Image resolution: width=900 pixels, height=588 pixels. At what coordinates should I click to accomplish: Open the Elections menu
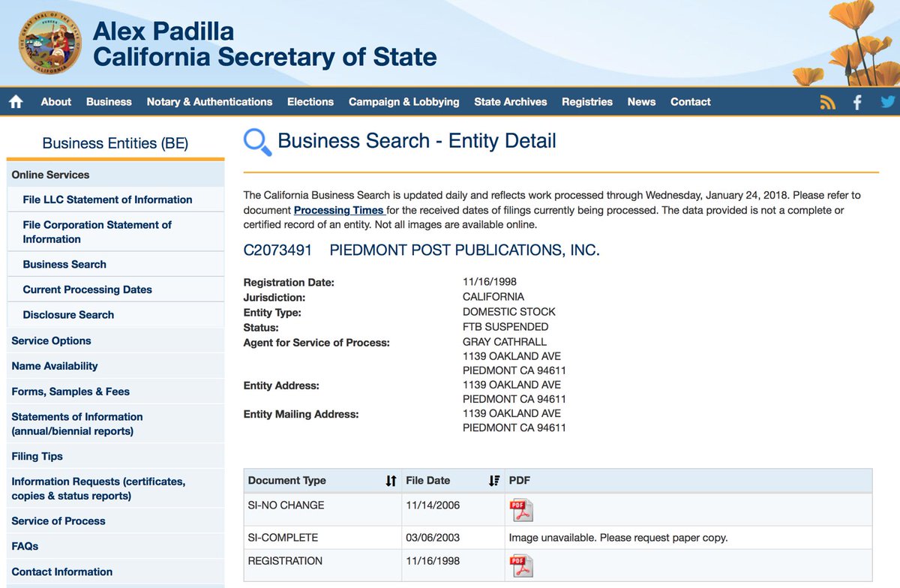[310, 102]
